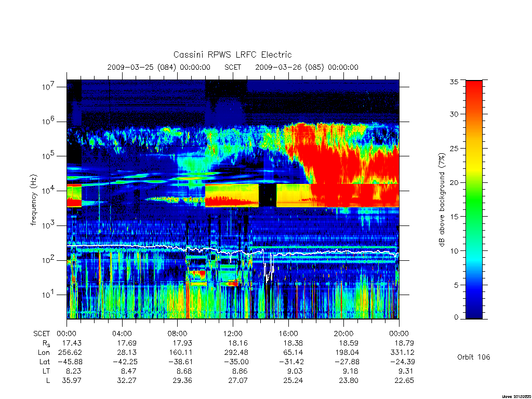
Task: Click x-axis time tick 04:00
Action: click(122, 334)
